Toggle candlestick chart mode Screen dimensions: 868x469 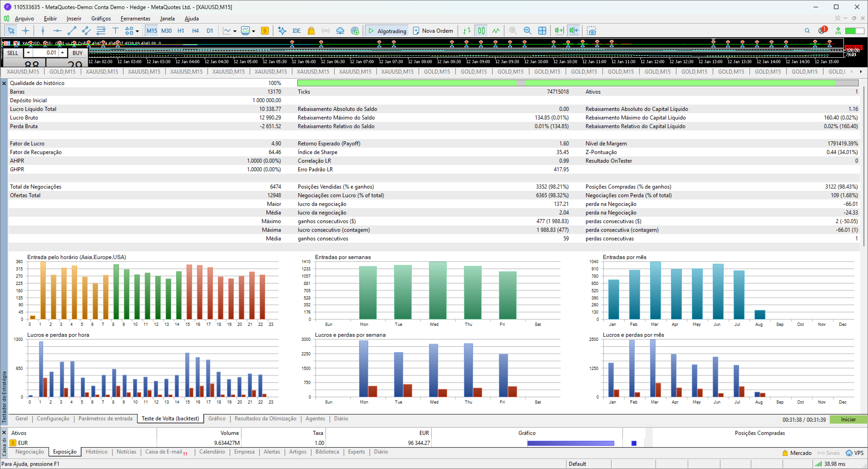point(481,31)
